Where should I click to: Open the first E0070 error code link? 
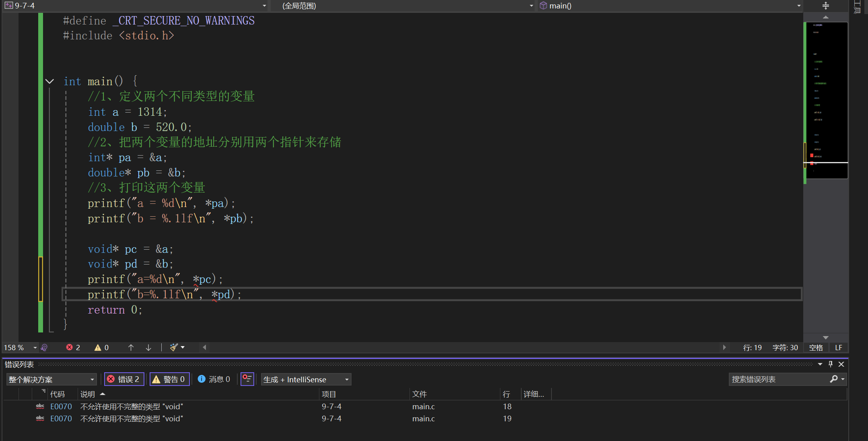click(x=61, y=406)
